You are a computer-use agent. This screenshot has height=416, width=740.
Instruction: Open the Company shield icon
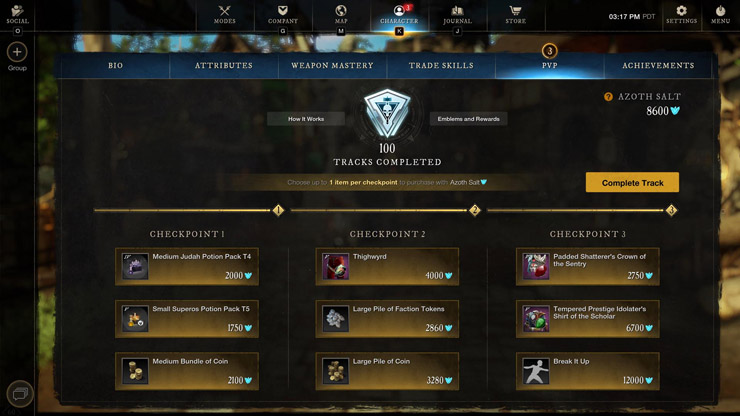click(283, 10)
